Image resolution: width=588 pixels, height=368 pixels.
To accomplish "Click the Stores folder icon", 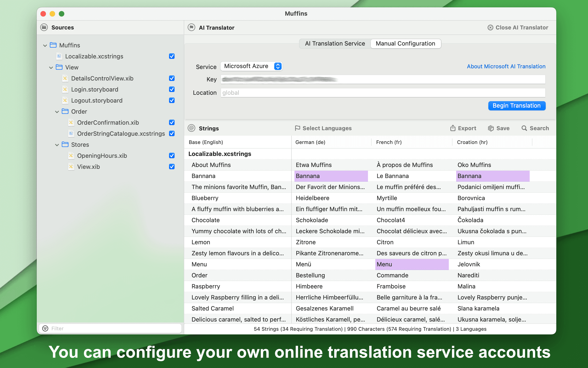I will tap(65, 144).
